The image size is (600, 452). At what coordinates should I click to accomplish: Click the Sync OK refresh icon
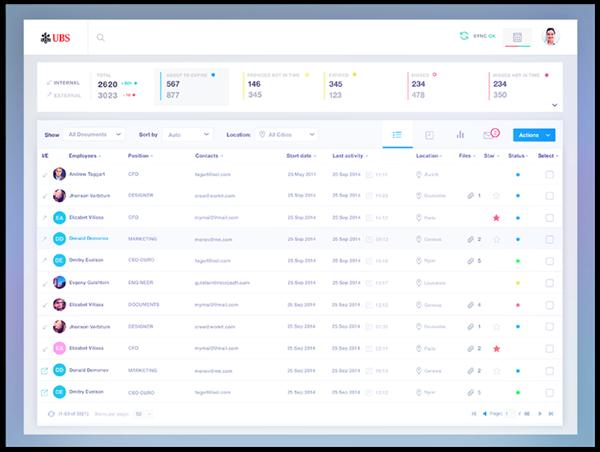pos(463,37)
